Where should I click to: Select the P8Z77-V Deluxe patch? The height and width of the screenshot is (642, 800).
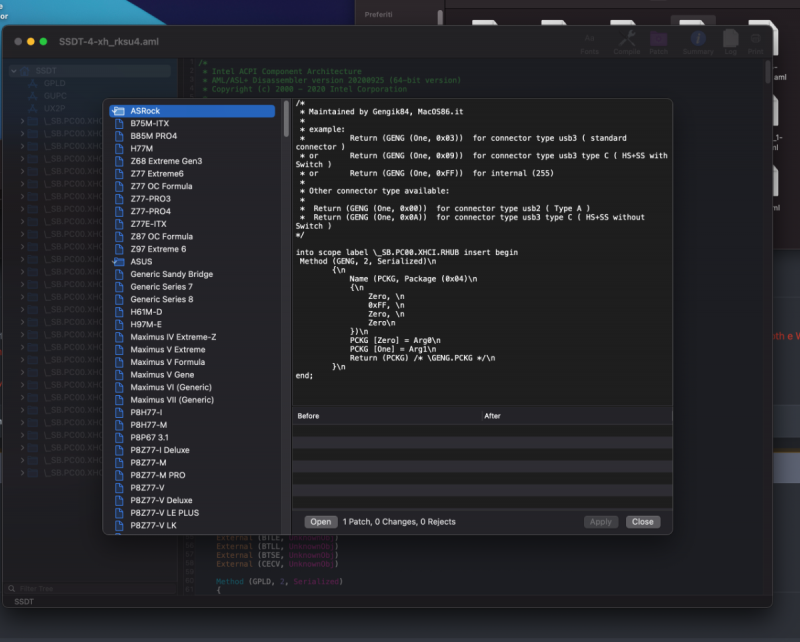tap(161, 500)
